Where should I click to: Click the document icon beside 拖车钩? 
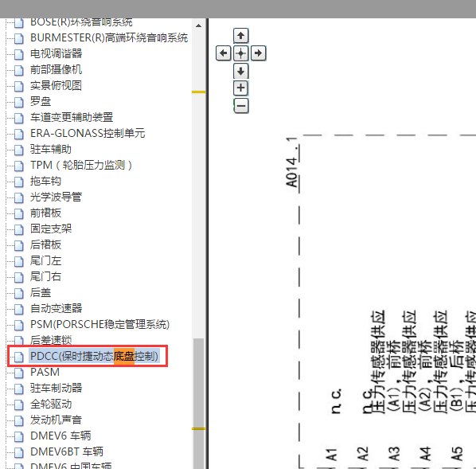point(19,182)
